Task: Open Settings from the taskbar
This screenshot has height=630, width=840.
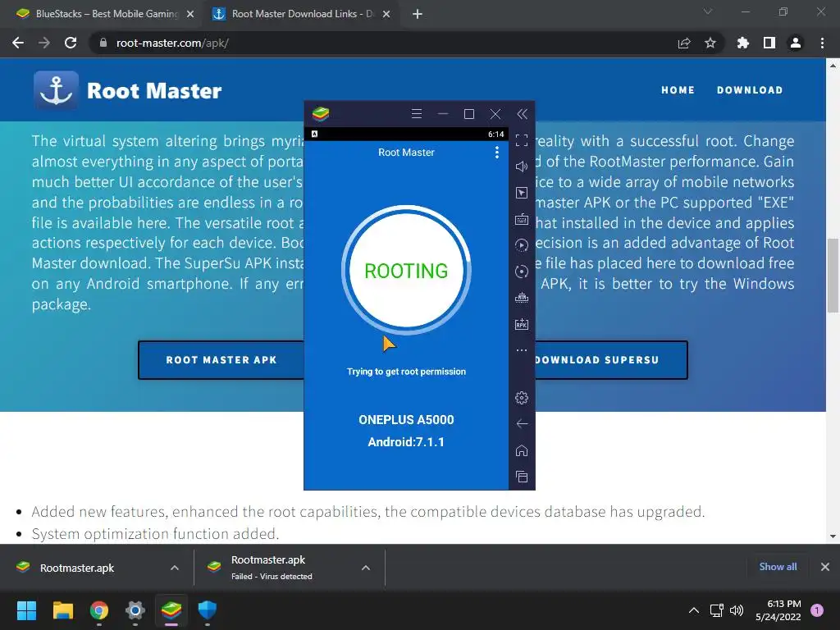Action: [135, 610]
